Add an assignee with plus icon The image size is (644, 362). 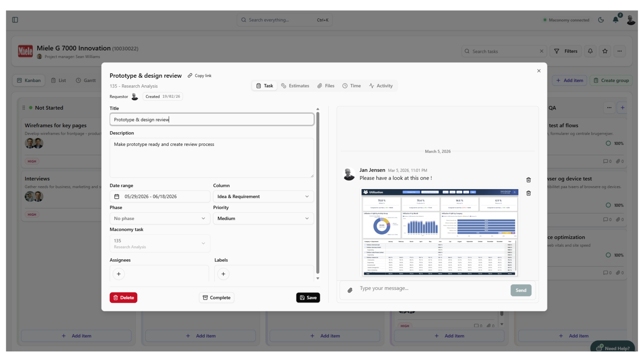tap(118, 274)
